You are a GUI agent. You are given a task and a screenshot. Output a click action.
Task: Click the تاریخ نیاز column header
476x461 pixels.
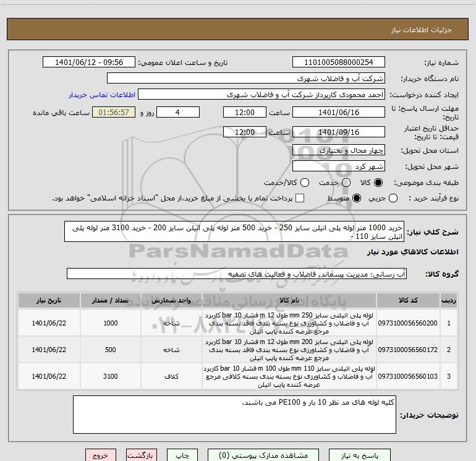[x=49, y=300]
